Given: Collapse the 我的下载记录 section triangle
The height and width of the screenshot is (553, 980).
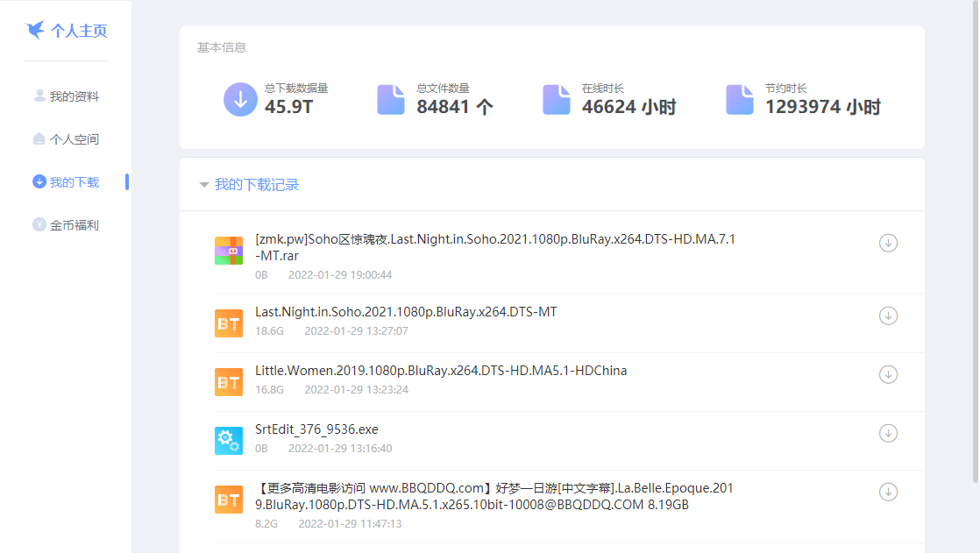Looking at the screenshot, I should 204,185.
